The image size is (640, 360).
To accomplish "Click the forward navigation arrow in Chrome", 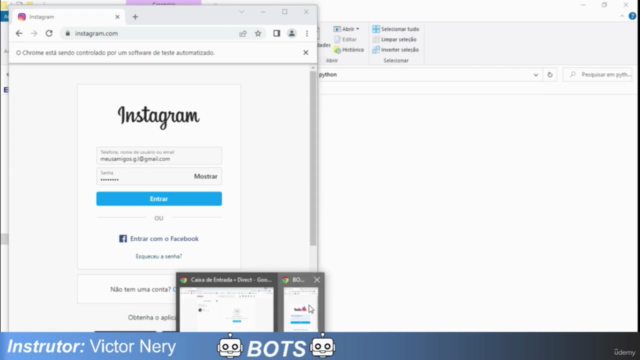I will 34,33.
